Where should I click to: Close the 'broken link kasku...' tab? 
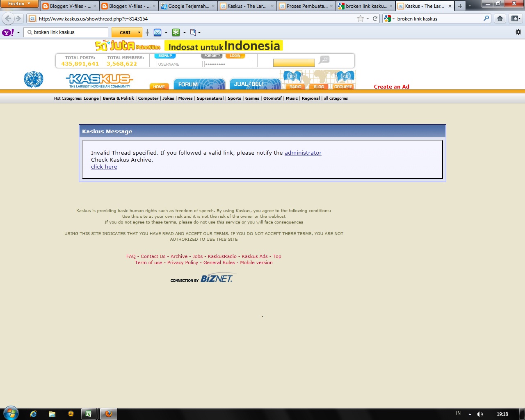click(x=390, y=6)
